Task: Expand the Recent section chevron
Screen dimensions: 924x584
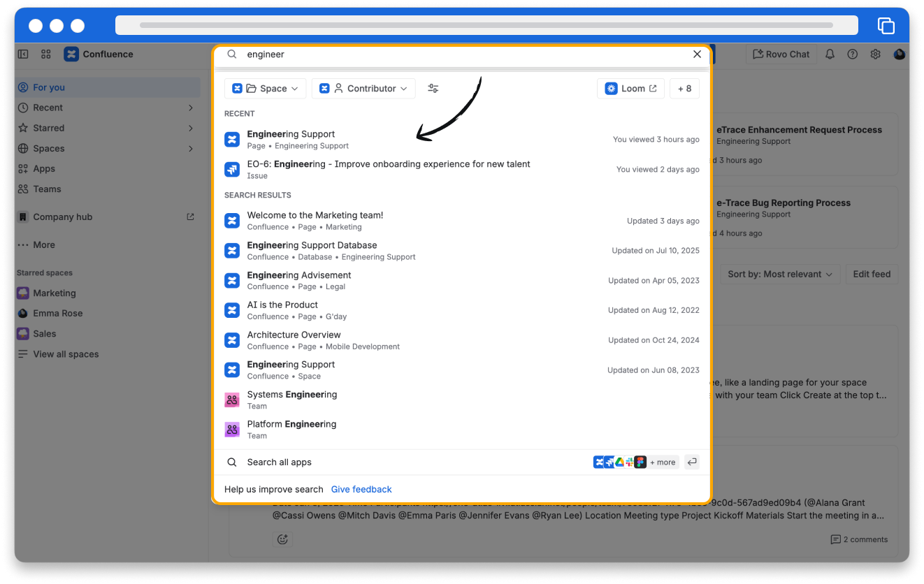Action: 191,108
